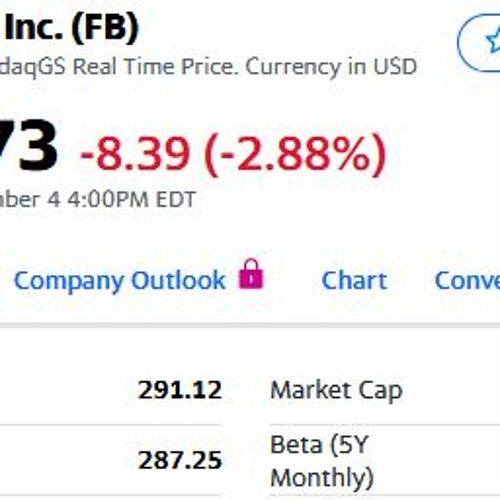Open the partially visible Conversations tab
This screenshot has height=500, width=500.
467,280
